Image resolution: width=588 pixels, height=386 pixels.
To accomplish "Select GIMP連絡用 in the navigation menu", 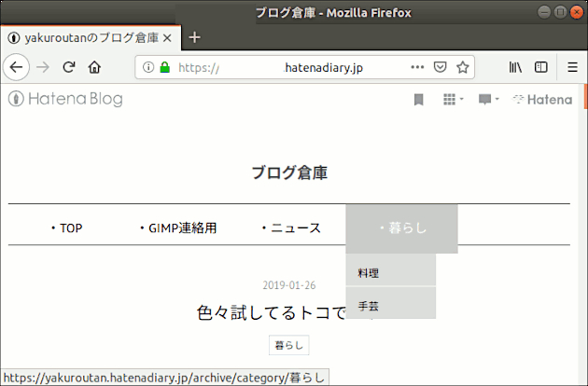I will coord(178,227).
